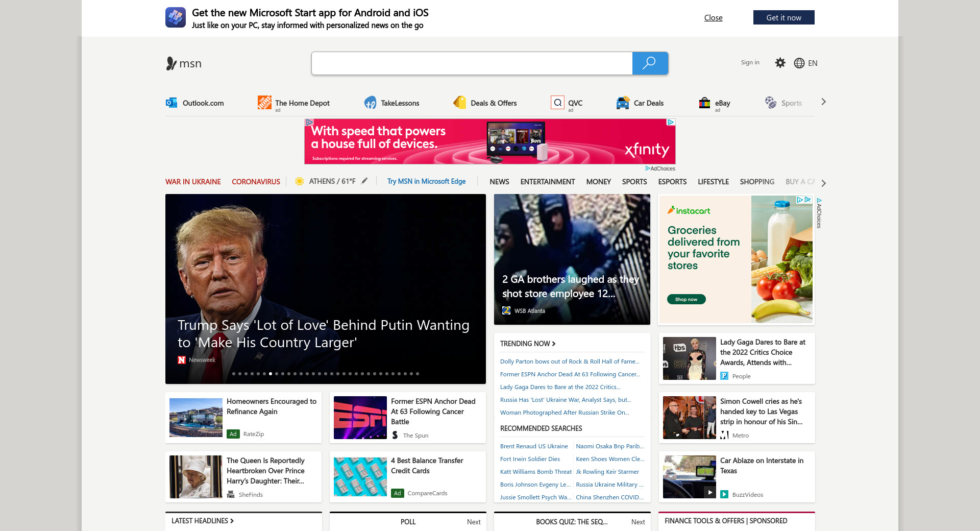Click the globe language icon
Image resolution: width=980 pixels, height=531 pixels.
799,63
